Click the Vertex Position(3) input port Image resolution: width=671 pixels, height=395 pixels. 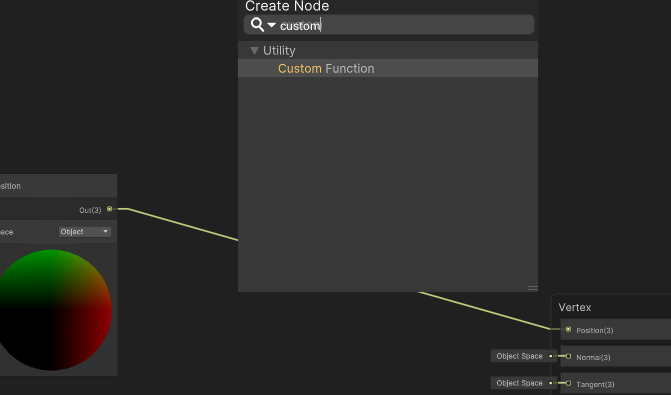click(568, 330)
